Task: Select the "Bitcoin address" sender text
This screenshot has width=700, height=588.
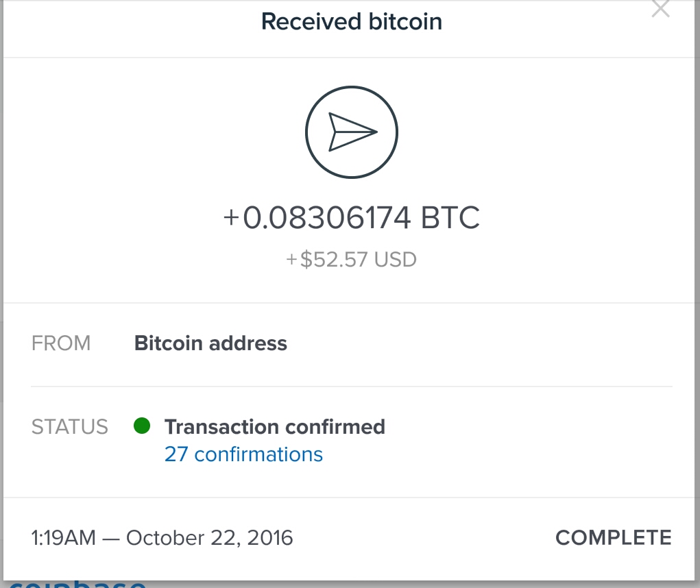Action: [x=210, y=343]
